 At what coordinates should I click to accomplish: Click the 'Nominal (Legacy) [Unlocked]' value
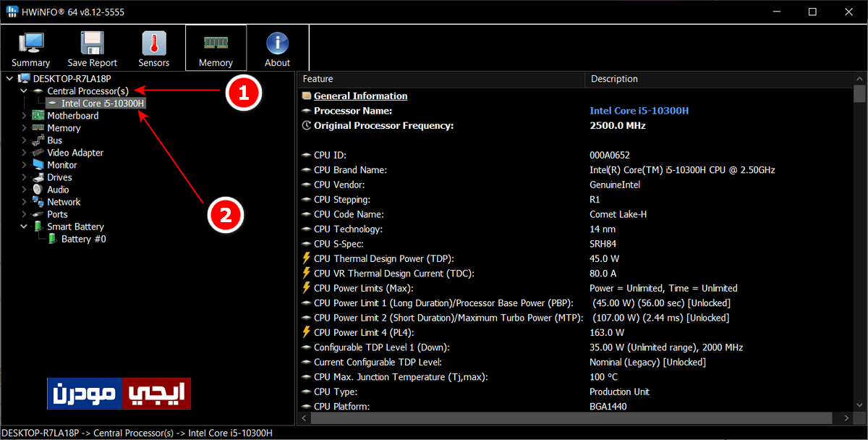point(647,362)
